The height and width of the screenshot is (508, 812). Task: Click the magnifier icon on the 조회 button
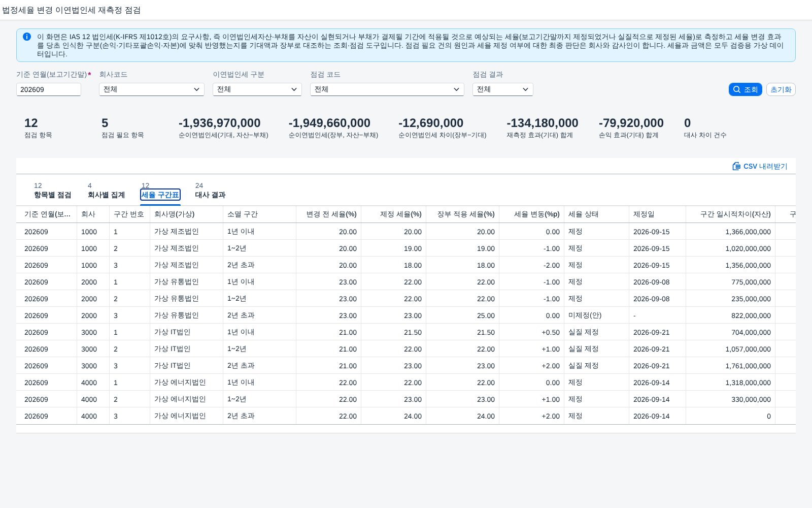[x=737, y=89]
